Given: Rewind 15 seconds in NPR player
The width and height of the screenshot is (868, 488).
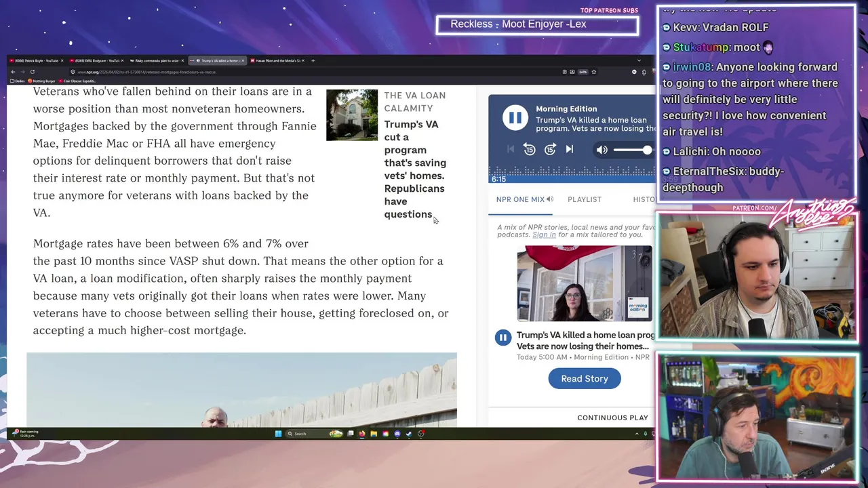Looking at the screenshot, I should 530,150.
